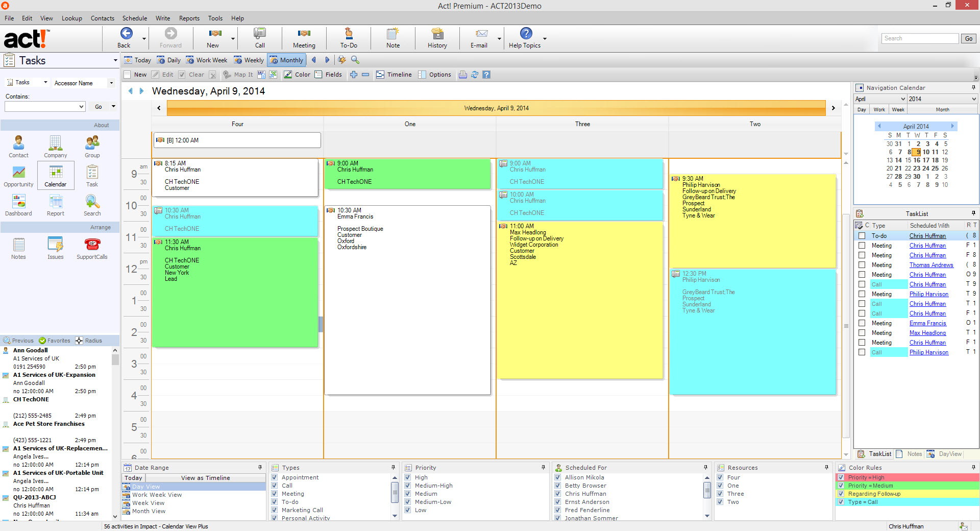The image size is (980, 531).
Task: Open Issues in Arrange section
Action: (55, 249)
